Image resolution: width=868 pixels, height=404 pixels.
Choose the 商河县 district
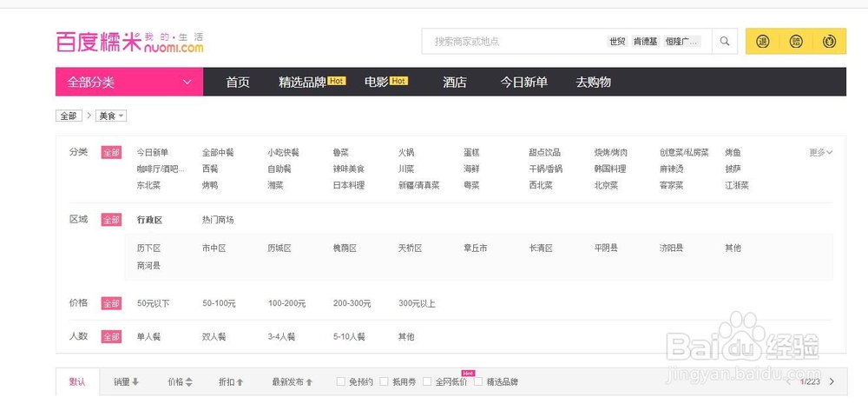pos(149,266)
